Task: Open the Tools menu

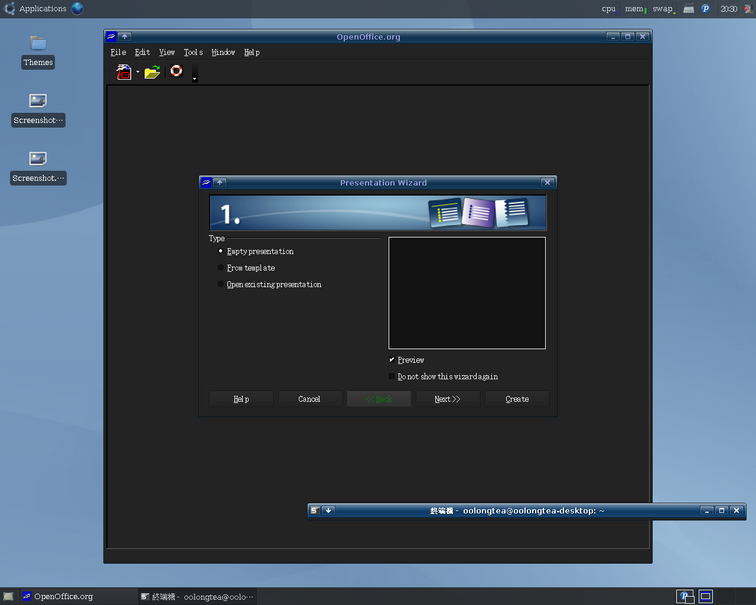Action: click(193, 52)
